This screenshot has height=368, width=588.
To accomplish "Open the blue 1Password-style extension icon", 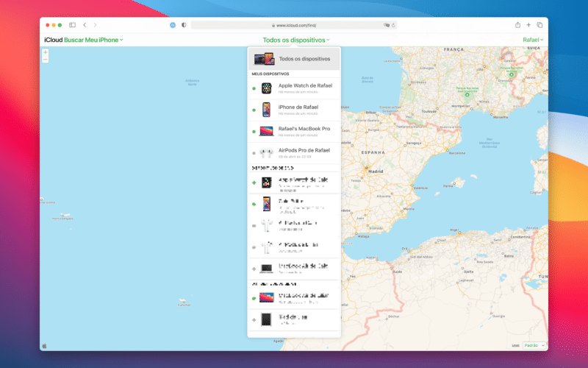I will click(173, 25).
